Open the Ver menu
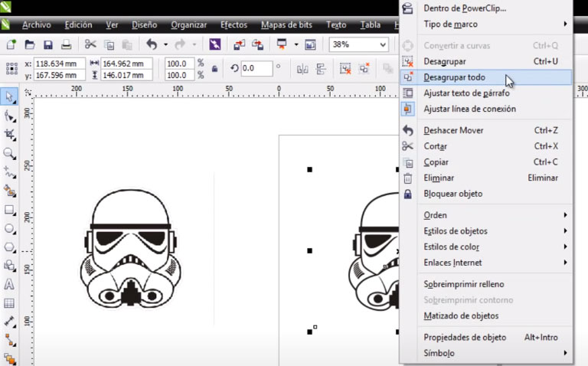588x366 pixels. pos(112,25)
